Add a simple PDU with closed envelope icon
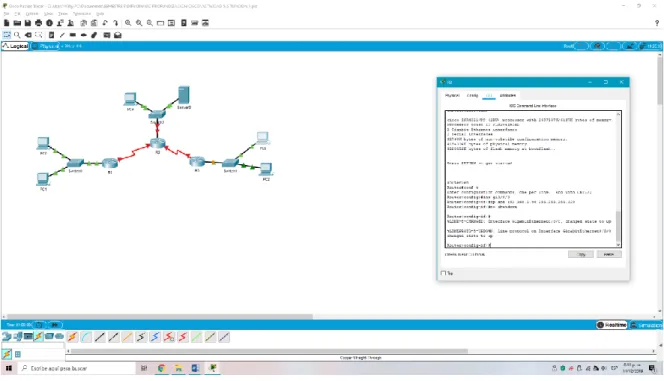The height and width of the screenshot is (381, 664). (x=107, y=35)
